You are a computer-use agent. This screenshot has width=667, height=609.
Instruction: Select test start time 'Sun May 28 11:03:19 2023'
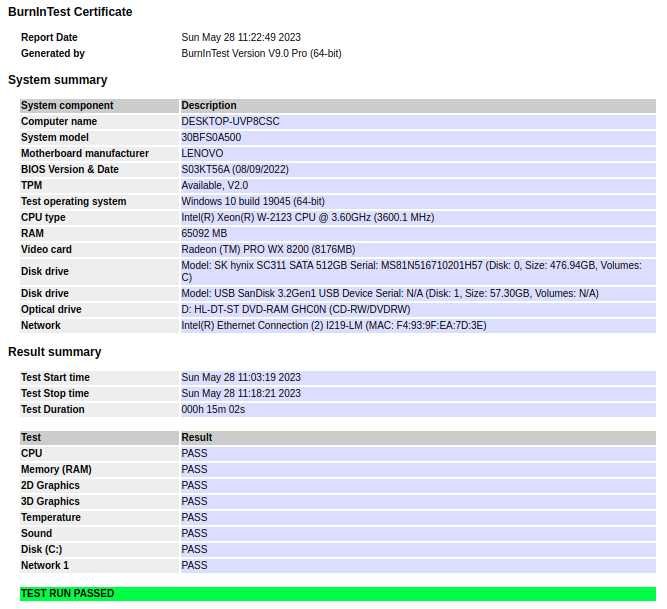click(x=241, y=378)
